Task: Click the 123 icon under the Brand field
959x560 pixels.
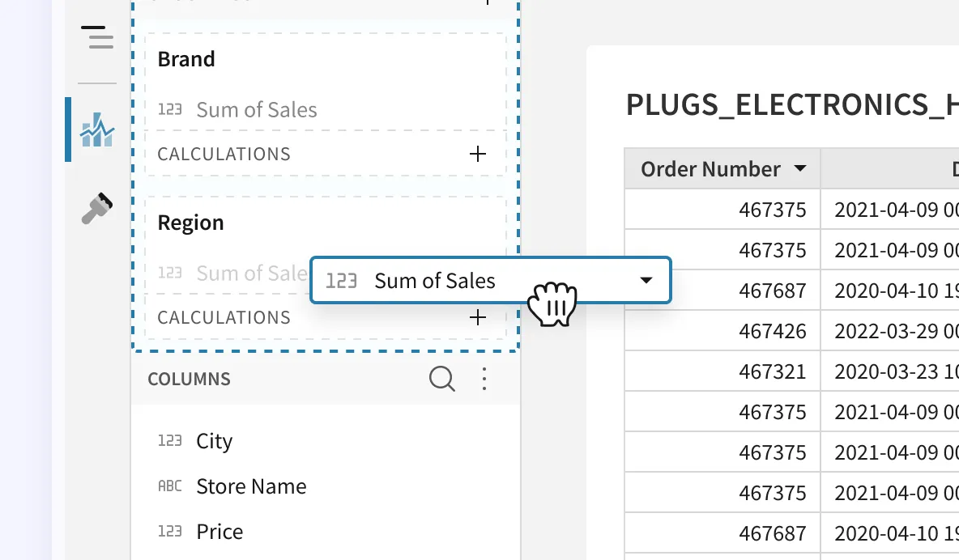Action: tap(171, 108)
